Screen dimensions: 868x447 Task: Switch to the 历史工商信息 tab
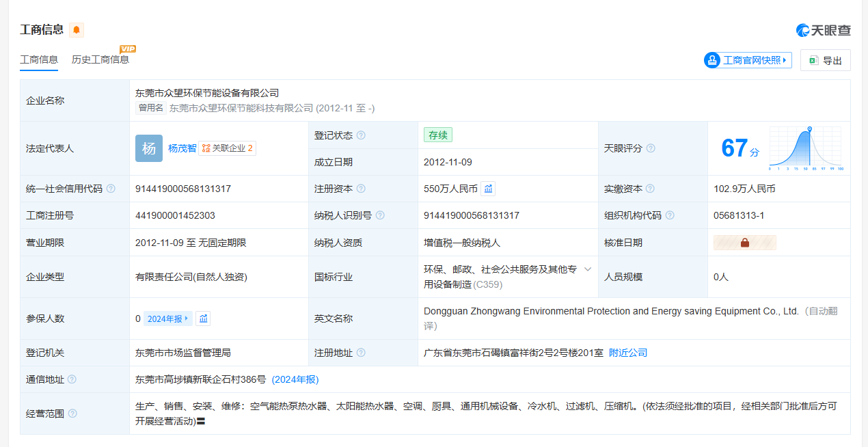point(100,59)
